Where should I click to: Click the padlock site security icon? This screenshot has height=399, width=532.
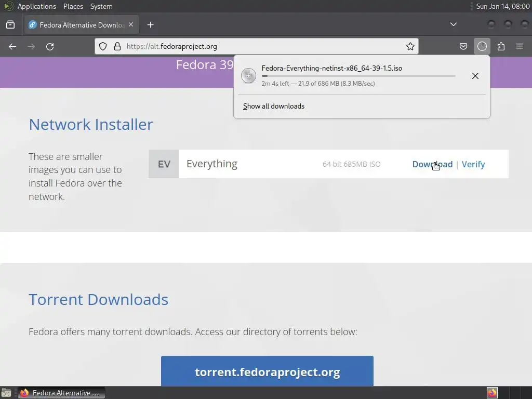tap(117, 46)
